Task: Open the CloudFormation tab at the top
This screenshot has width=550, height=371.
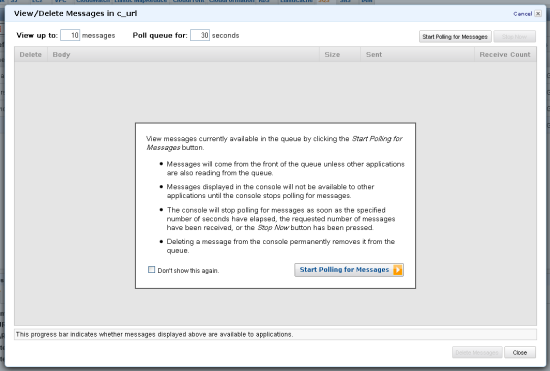Action: click(232, 1)
